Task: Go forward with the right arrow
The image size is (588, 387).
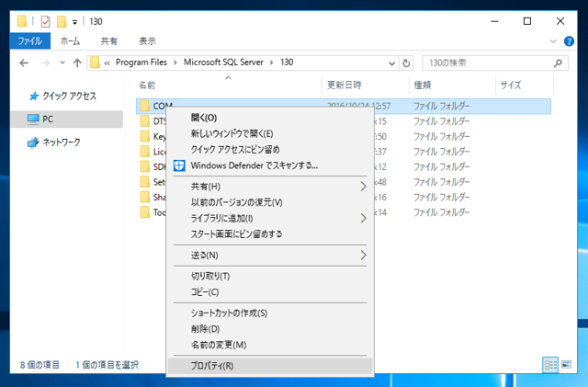Action: 45,63
